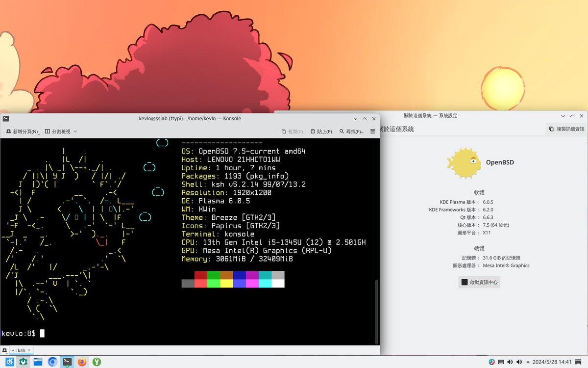
Task: Click 記憶體 value 31.6 GiB
Action: pos(502,258)
